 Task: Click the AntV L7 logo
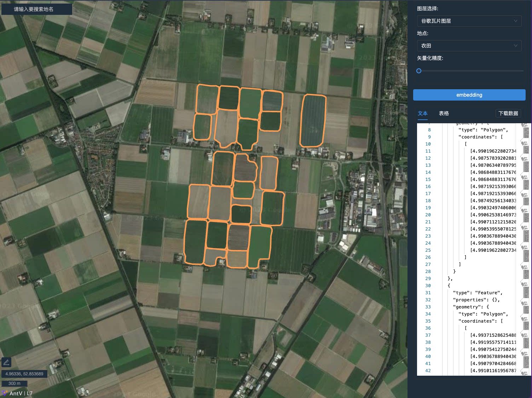click(x=17, y=393)
